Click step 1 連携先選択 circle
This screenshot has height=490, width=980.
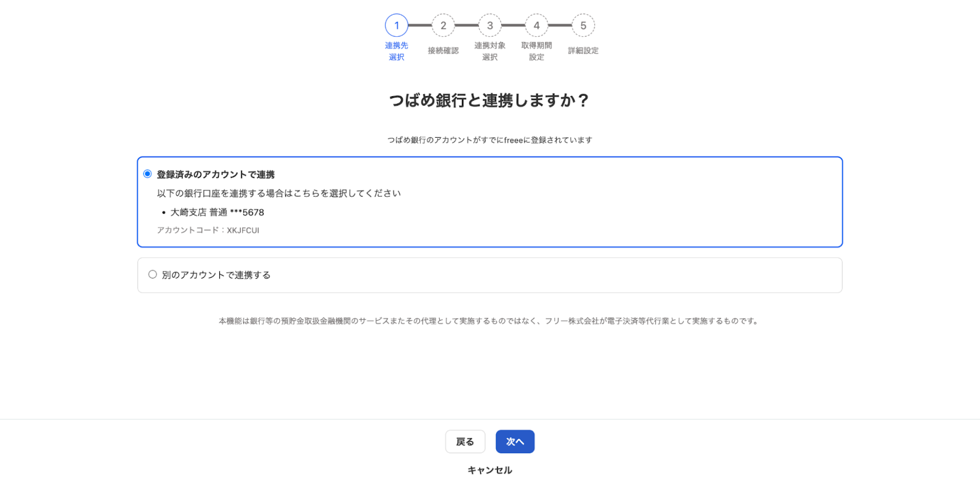396,26
